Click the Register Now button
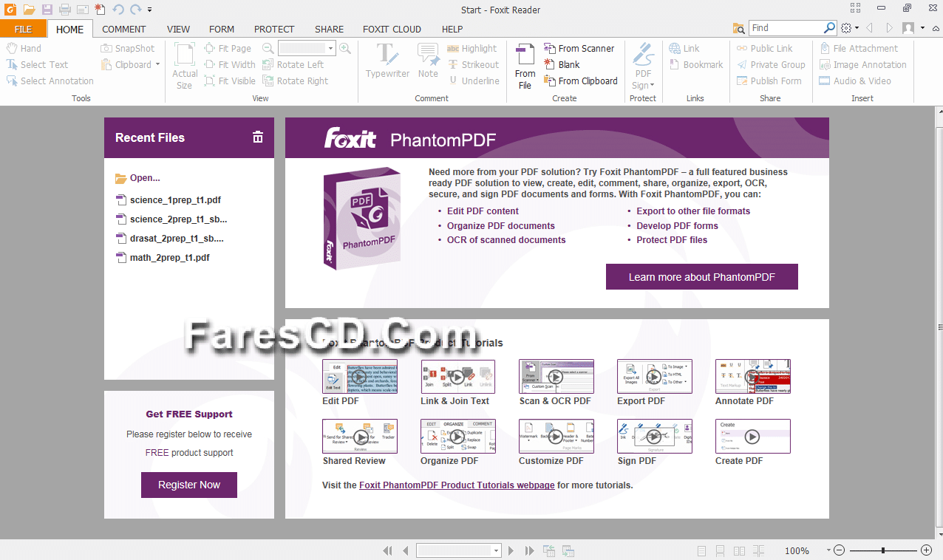The height and width of the screenshot is (560, 943). pos(189,485)
